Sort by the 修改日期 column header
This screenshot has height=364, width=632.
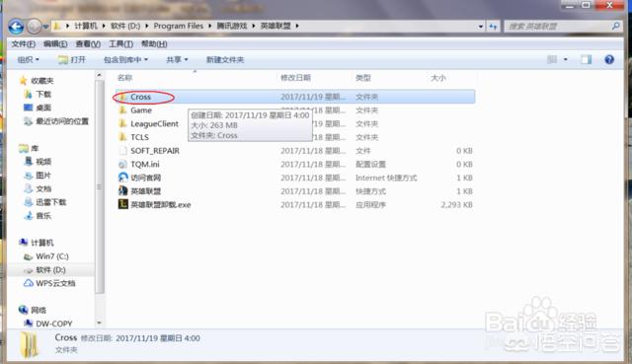[295, 78]
